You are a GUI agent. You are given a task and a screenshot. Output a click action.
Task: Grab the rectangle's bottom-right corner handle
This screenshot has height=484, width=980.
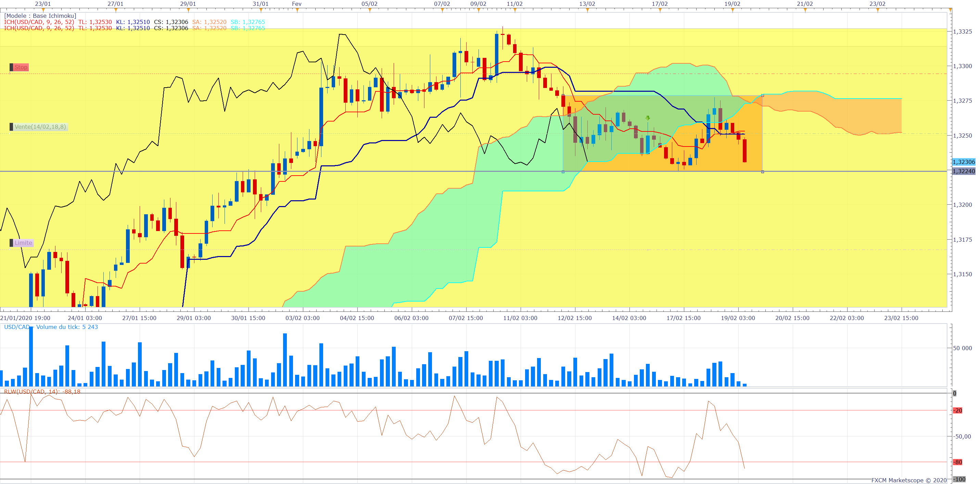[x=762, y=172]
